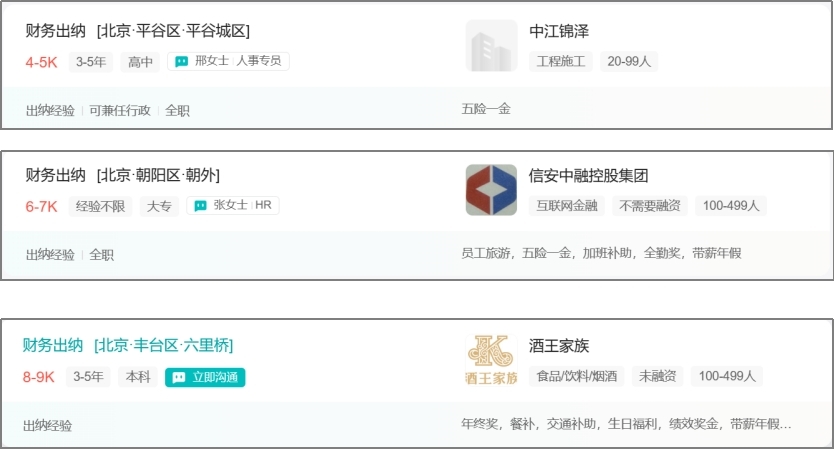
Task: Click 邢女士 人事专员 recruiter tag
Action: coord(237,61)
